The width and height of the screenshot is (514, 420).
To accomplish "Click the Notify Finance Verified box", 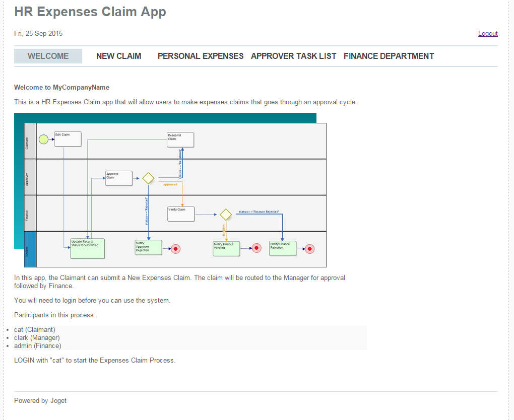I will pyautogui.click(x=226, y=248).
